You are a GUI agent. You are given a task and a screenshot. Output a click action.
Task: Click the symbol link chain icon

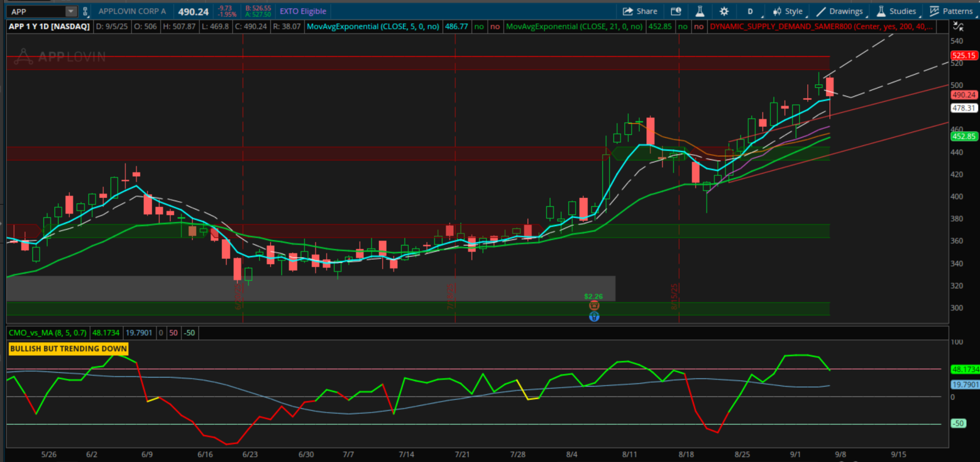coord(86,11)
